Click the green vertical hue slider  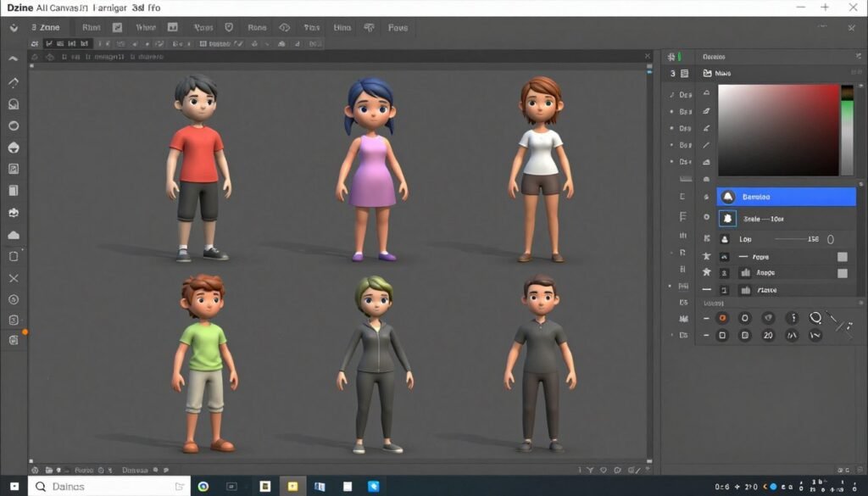tap(847, 130)
